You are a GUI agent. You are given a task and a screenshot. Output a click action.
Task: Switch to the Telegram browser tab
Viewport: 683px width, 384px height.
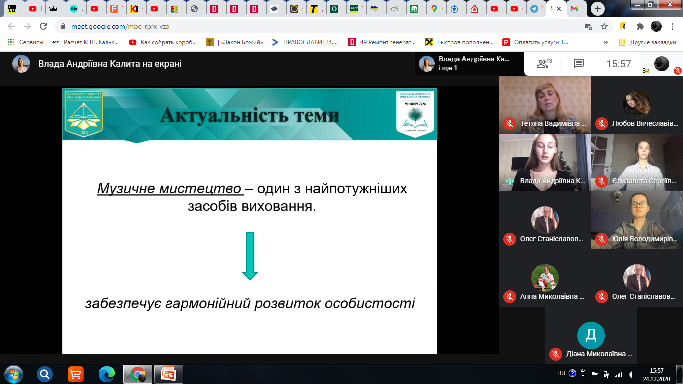point(534,9)
